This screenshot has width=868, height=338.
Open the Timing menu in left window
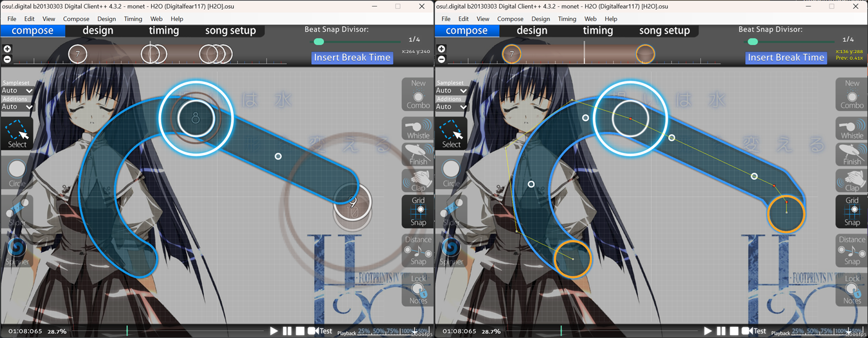[x=133, y=18]
